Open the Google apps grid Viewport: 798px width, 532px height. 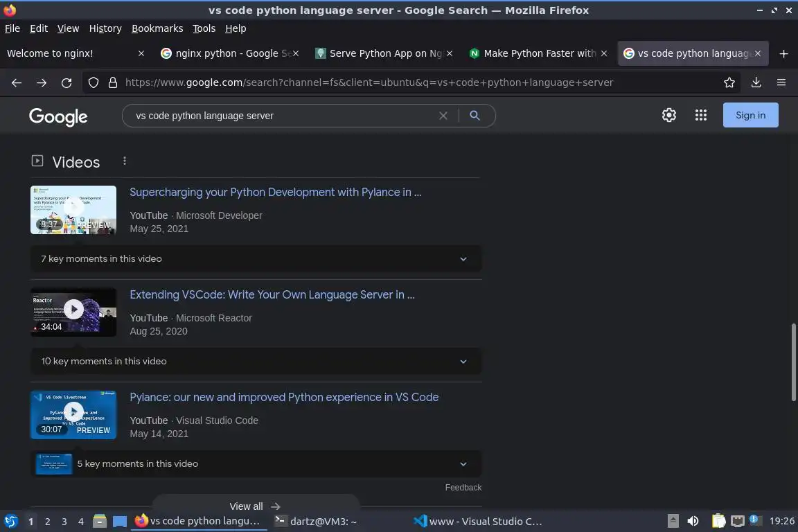[701, 115]
